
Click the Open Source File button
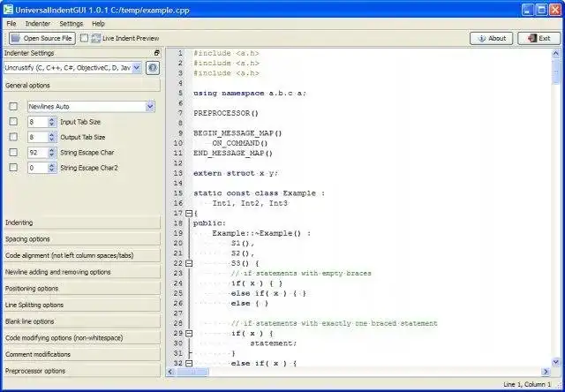coord(41,39)
